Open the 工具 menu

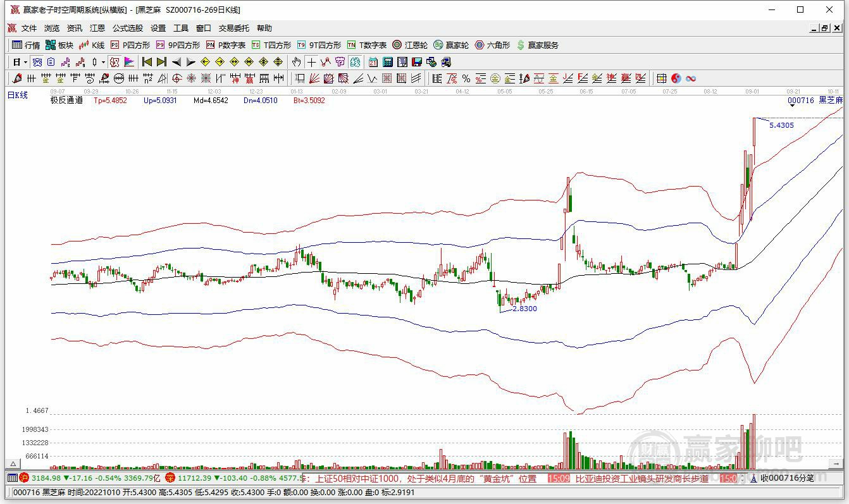tap(181, 28)
